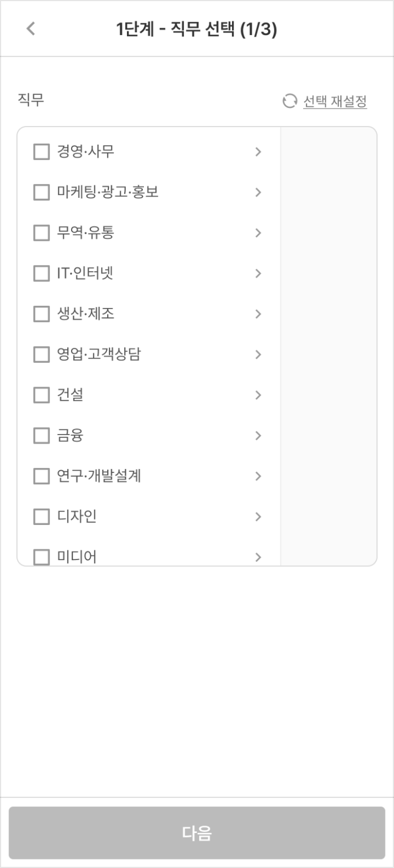
Task: Expand 영업·고객상담 with its arrow
Action: [x=258, y=355]
